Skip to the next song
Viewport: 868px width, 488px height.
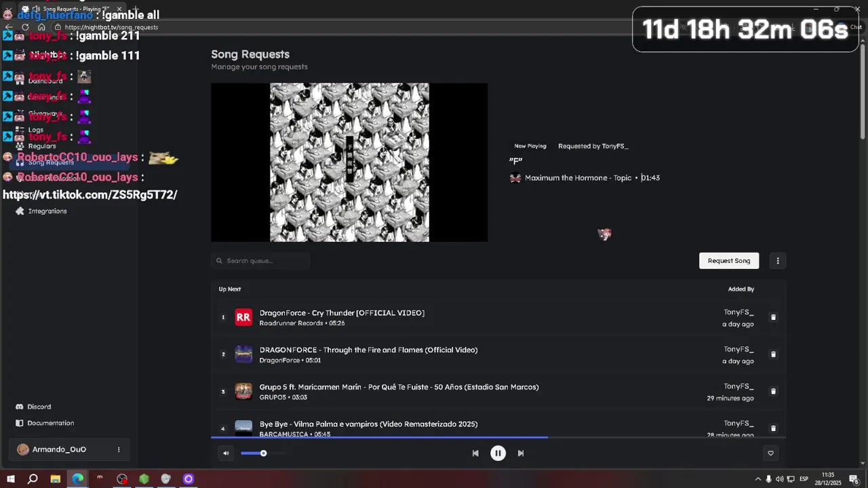pos(521,453)
